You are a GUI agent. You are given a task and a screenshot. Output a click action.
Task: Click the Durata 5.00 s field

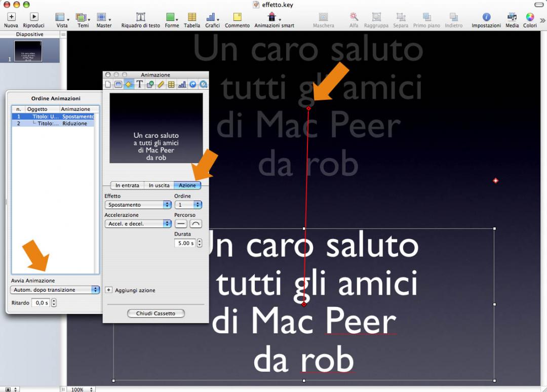pos(185,243)
